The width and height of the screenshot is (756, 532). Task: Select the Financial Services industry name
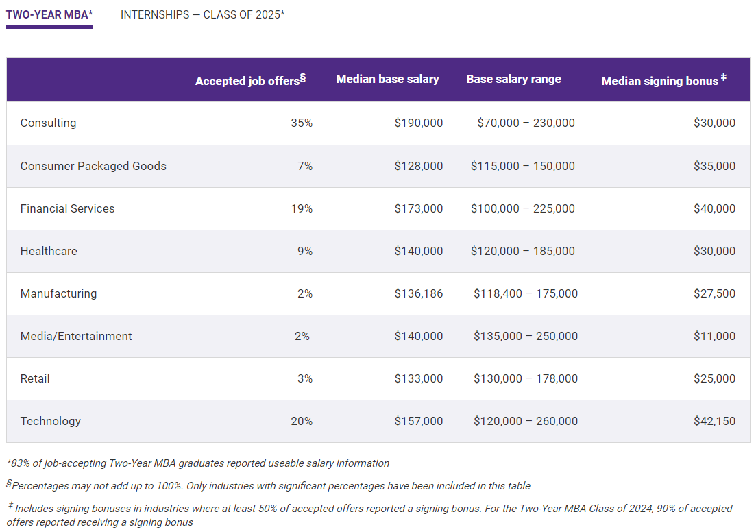coord(67,208)
